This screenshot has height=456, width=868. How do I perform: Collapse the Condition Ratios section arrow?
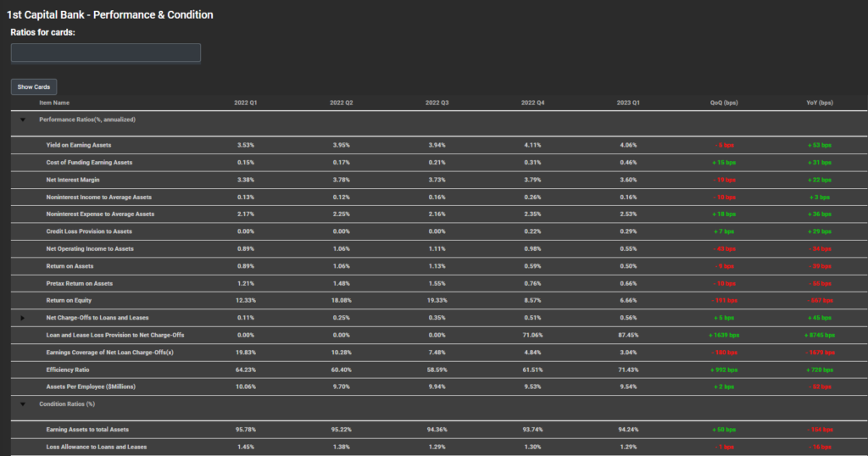point(23,404)
